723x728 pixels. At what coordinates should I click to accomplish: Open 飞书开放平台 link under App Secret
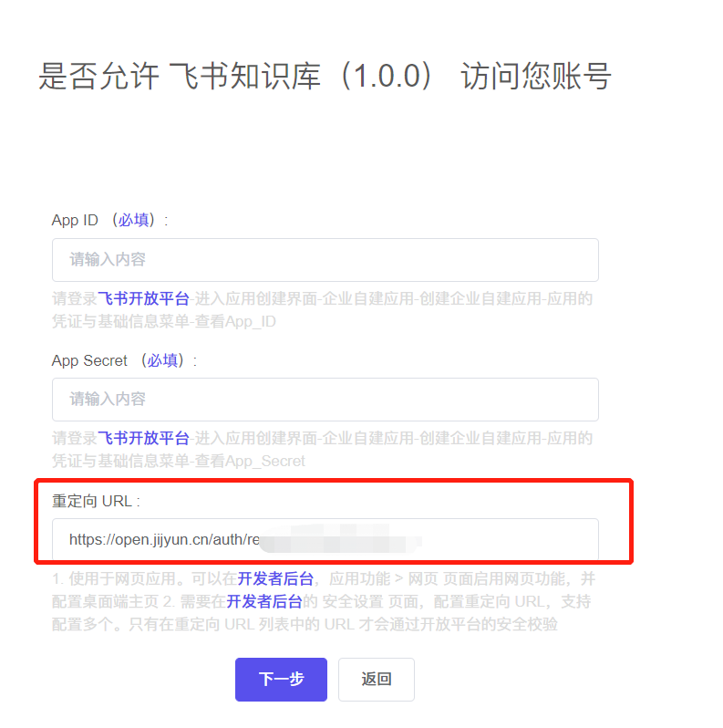[143, 438]
